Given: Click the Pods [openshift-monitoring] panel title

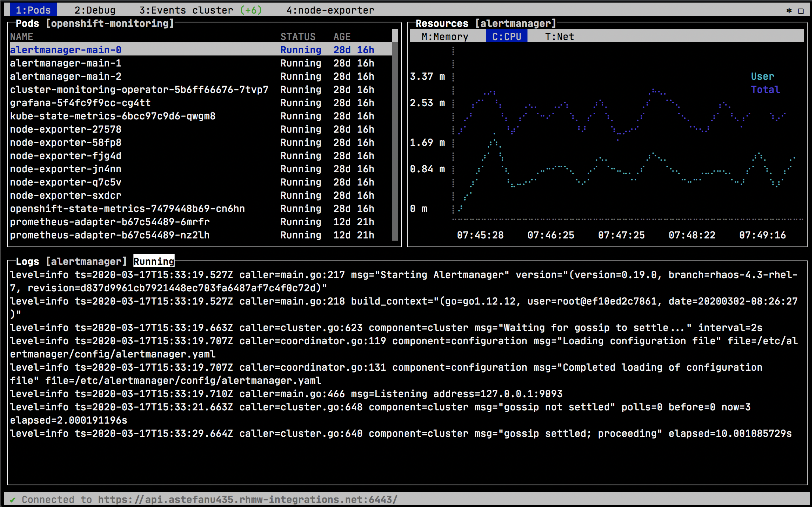Looking at the screenshot, I should coord(95,23).
